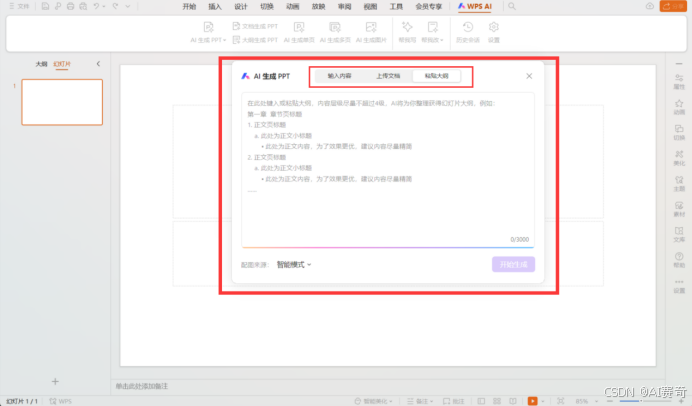Open the 智能美化 status bar dropdown
This screenshot has height=406, width=692.
(373, 401)
